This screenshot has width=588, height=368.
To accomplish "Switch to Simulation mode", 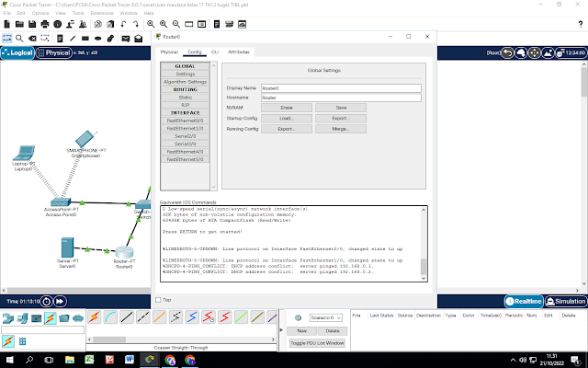I will pyautogui.click(x=566, y=301).
